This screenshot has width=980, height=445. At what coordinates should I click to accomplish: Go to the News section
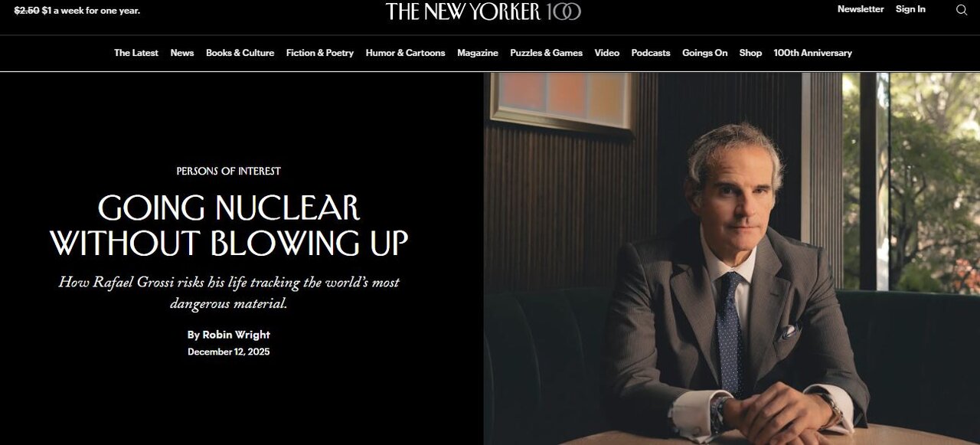[182, 53]
